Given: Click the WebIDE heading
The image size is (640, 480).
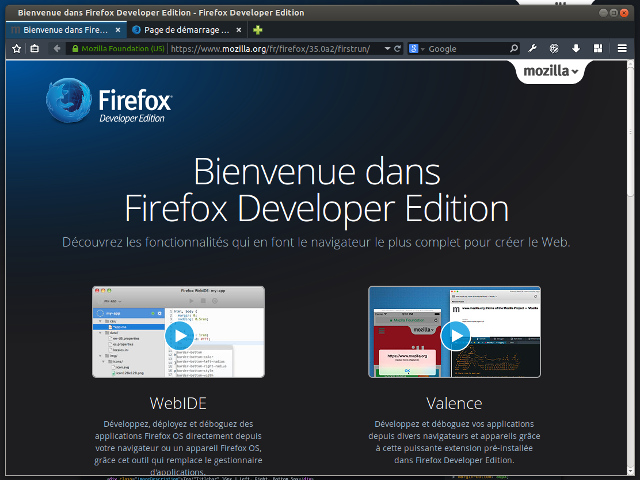Looking at the screenshot, I should click(178, 403).
